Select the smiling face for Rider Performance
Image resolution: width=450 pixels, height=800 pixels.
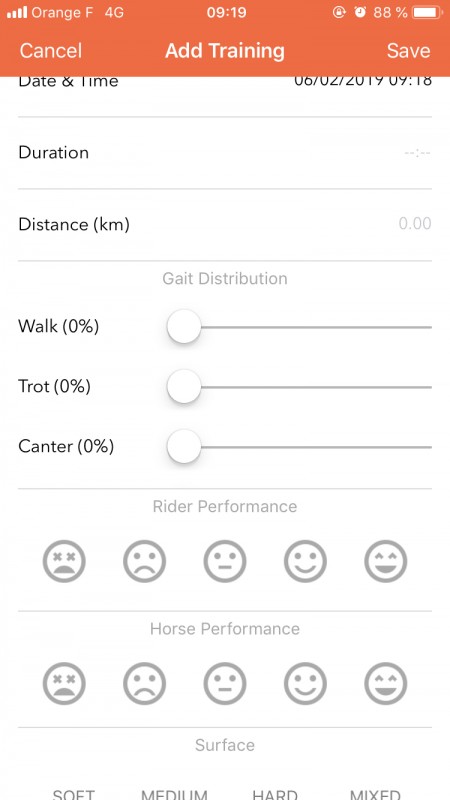pyautogui.click(x=305, y=561)
